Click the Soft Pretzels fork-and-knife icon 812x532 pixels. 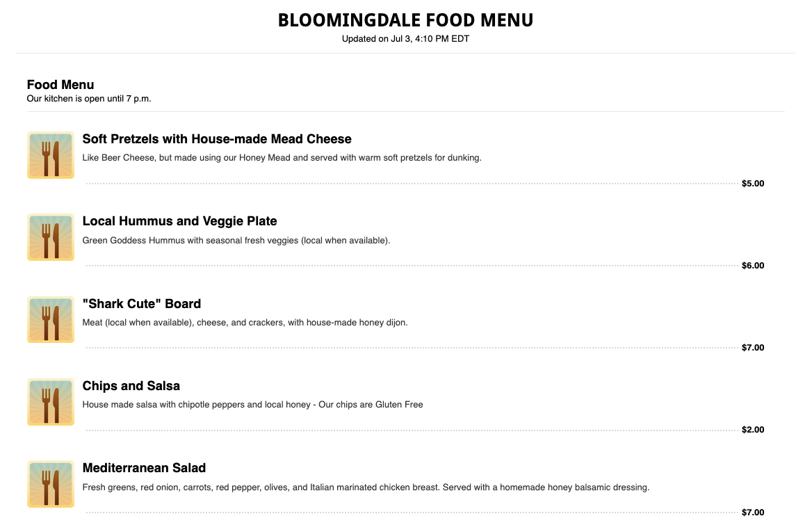50,155
